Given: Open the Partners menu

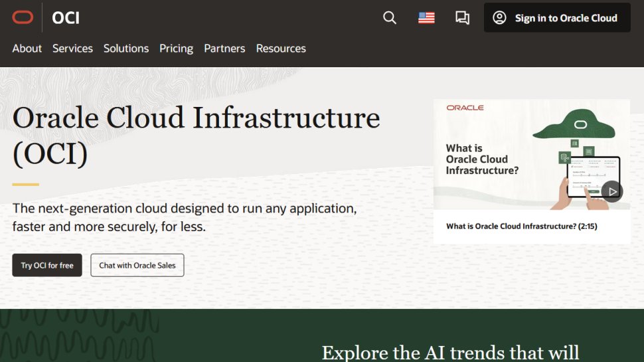Looking at the screenshot, I should [224, 48].
